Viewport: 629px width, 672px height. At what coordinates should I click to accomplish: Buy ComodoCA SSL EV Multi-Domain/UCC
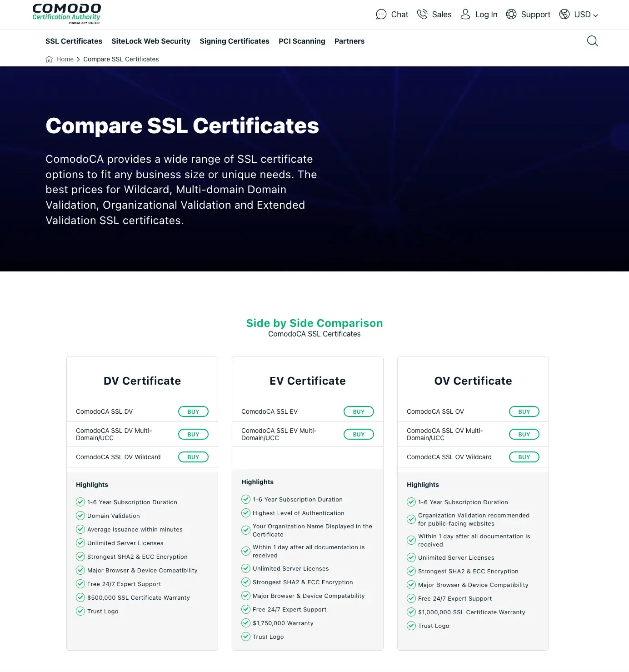[x=359, y=434]
